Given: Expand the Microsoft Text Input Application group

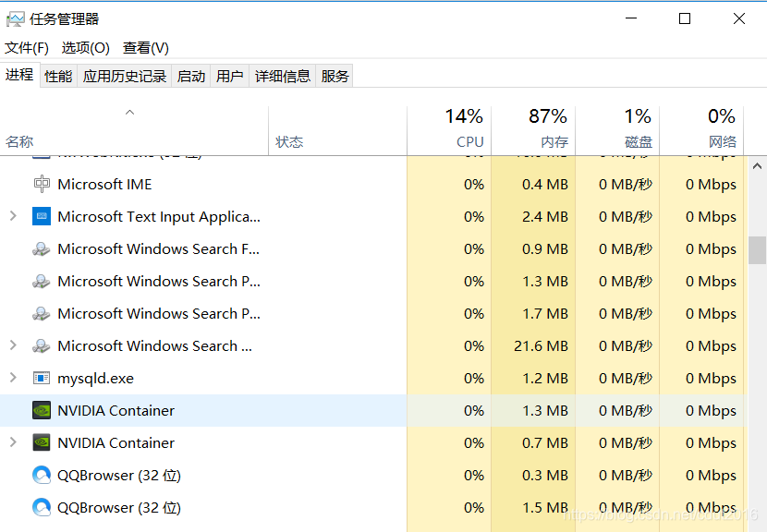Looking at the screenshot, I should tap(13, 215).
